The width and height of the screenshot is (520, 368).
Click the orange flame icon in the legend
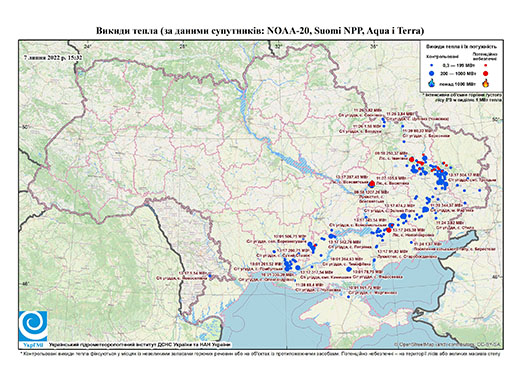[486, 83]
